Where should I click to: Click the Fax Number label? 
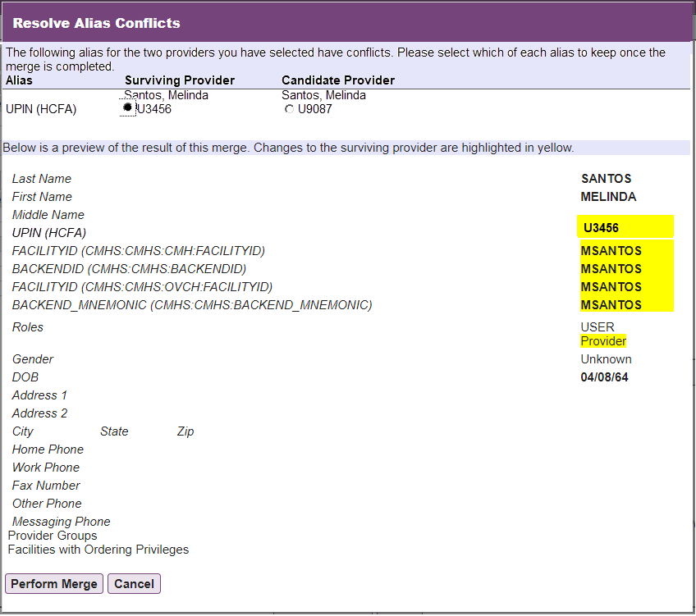pyautogui.click(x=46, y=486)
